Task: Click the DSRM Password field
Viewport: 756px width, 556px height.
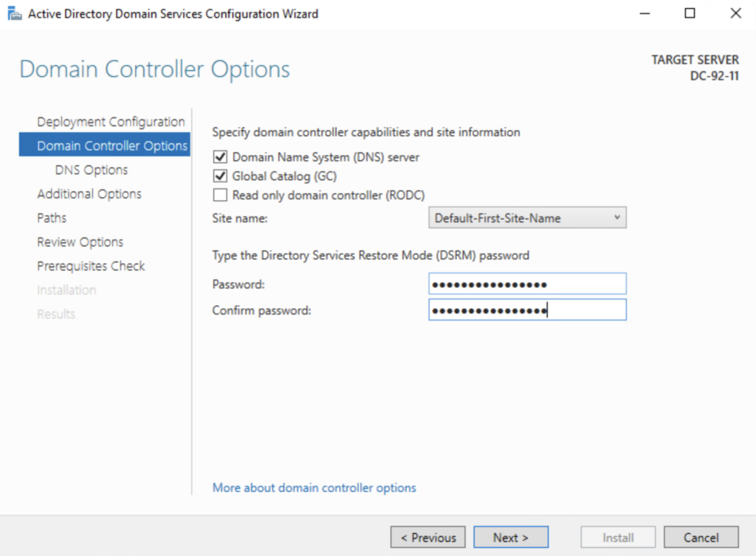Action: (527, 284)
